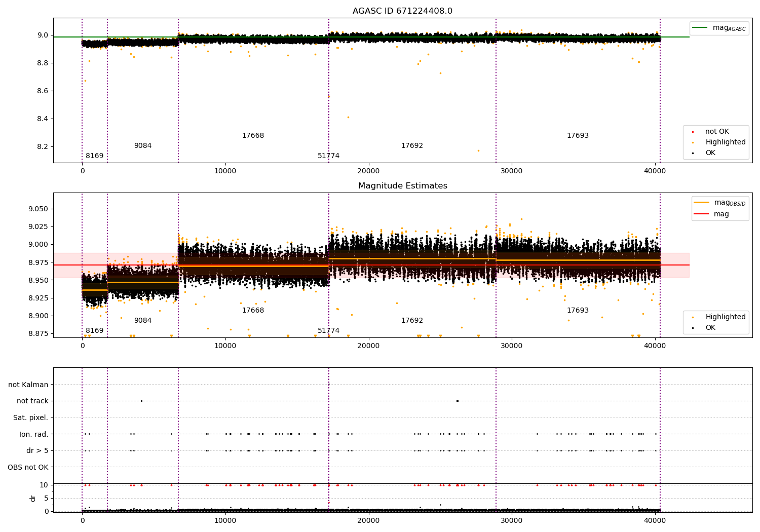Viewport: 760px width, 532px height.
Task: Click x-axis tick '30000' under middle plot
Action: click(x=512, y=346)
